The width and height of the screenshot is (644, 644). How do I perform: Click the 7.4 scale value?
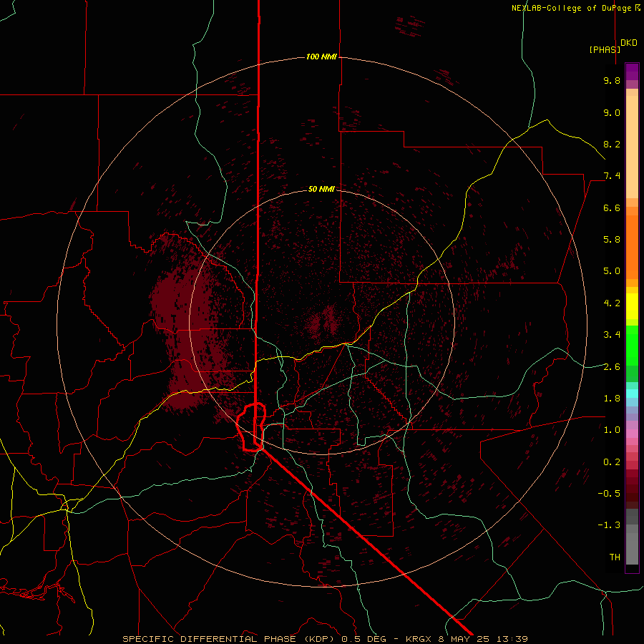tap(612, 176)
